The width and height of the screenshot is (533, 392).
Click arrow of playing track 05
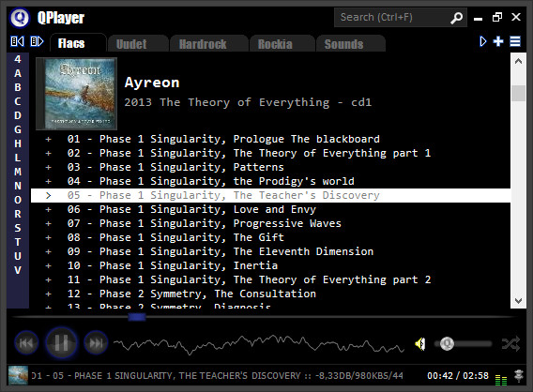49,196
